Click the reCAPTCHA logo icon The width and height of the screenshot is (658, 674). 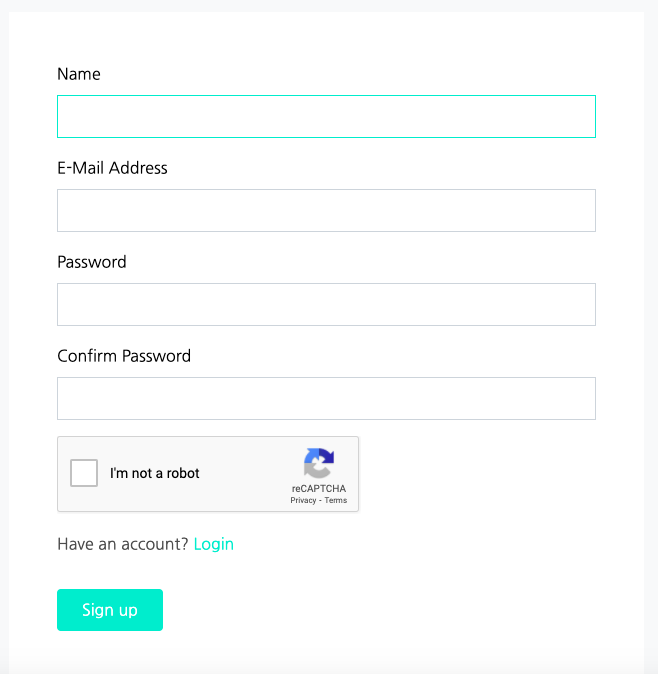click(318, 464)
